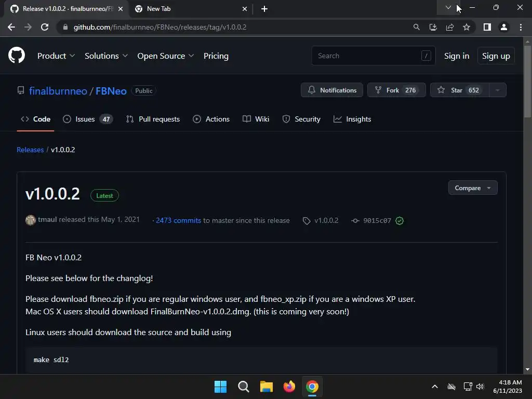Click tmaul's avatar image

(31, 220)
